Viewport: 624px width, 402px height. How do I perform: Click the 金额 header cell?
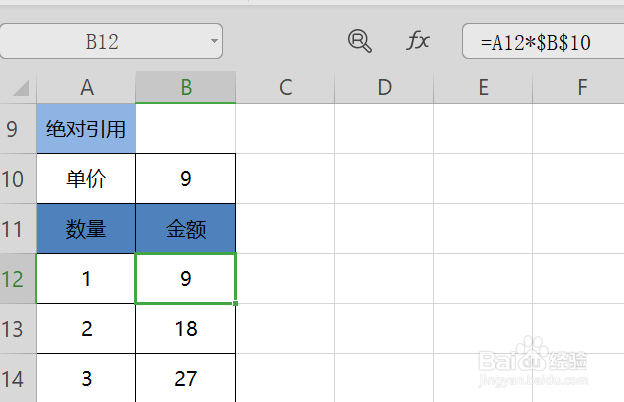(x=186, y=229)
